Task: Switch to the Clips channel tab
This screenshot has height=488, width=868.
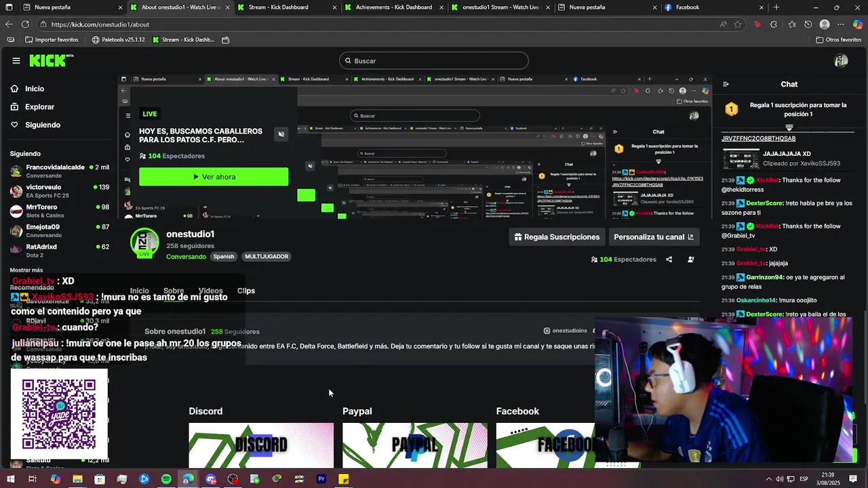Action: coord(246,291)
